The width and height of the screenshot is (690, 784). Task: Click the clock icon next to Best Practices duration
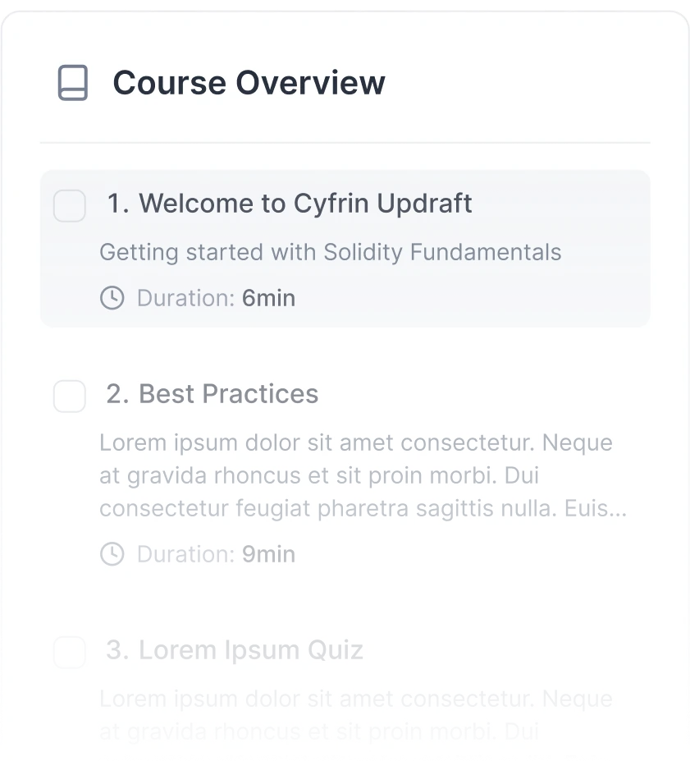click(112, 554)
